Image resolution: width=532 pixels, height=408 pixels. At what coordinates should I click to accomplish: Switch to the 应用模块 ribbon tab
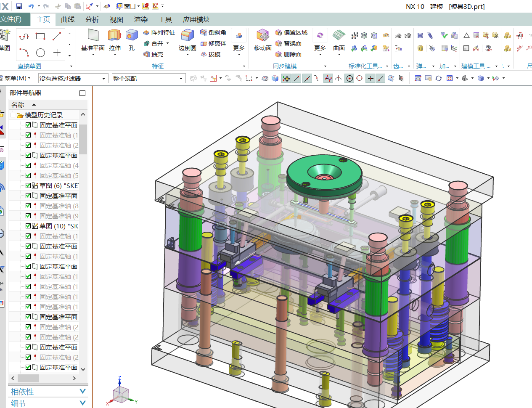click(196, 19)
